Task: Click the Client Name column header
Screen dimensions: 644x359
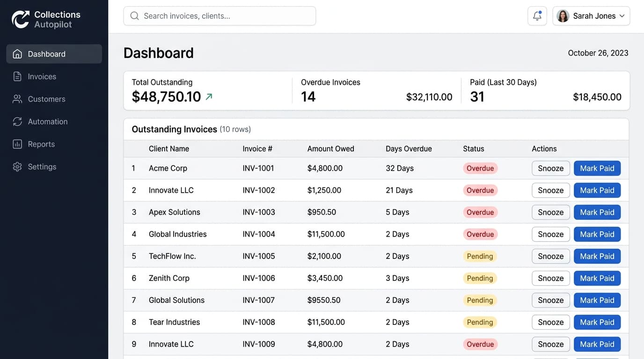Action: point(169,149)
